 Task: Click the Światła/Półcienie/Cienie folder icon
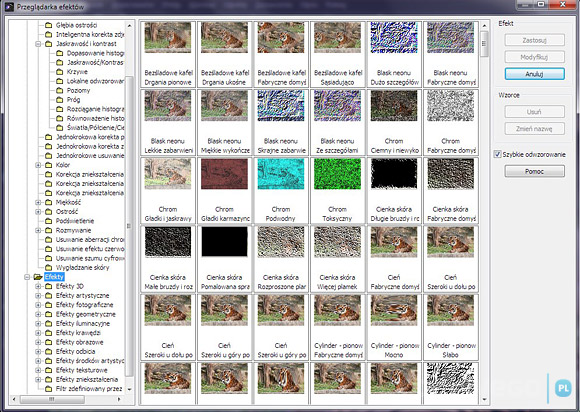coord(60,128)
